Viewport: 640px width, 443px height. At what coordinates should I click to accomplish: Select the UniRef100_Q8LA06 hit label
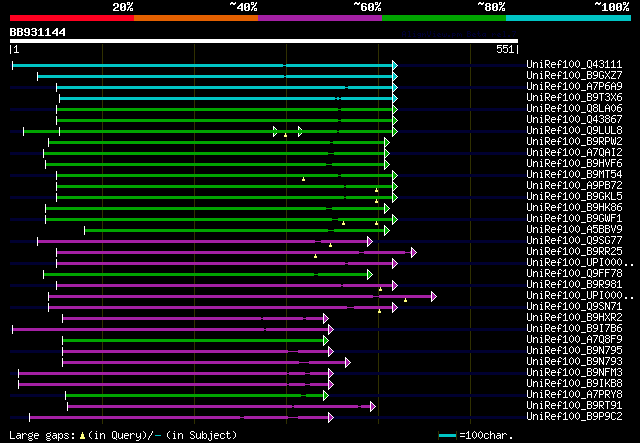coord(574,109)
